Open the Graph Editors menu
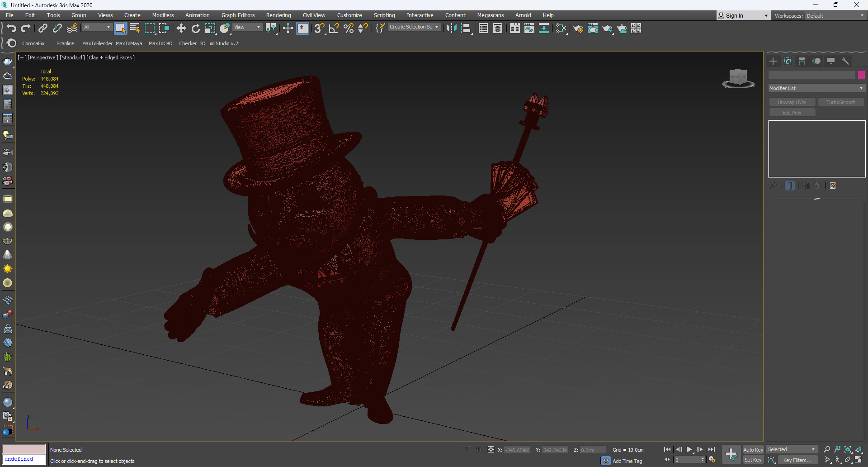 tap(238, 15)
